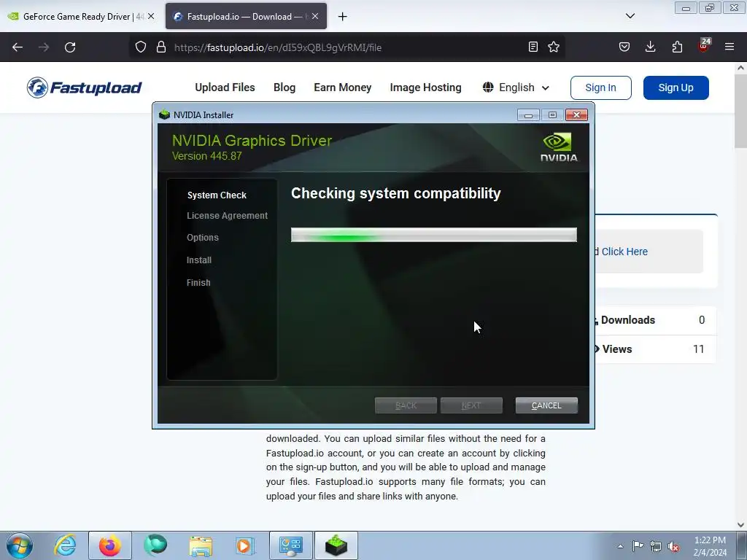Focus the browser address bar
Image resolution: width=747 pixels, height=560 pixels.
point(348,47)
